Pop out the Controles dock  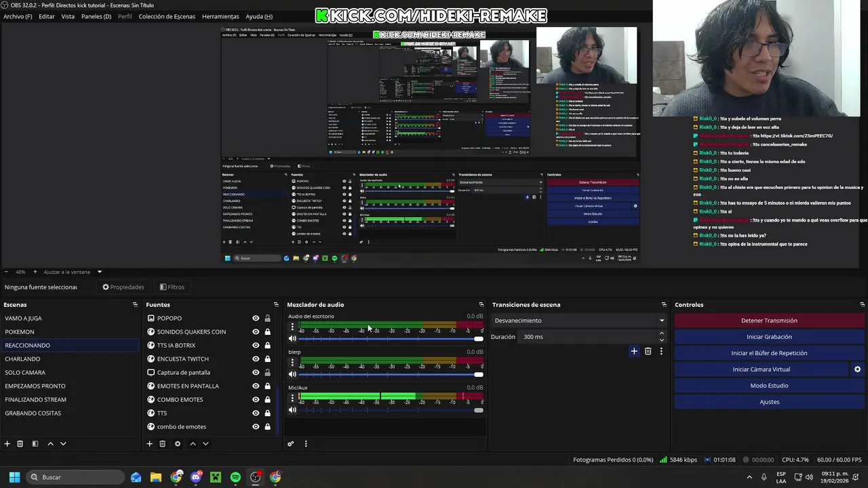pos(862,305)
